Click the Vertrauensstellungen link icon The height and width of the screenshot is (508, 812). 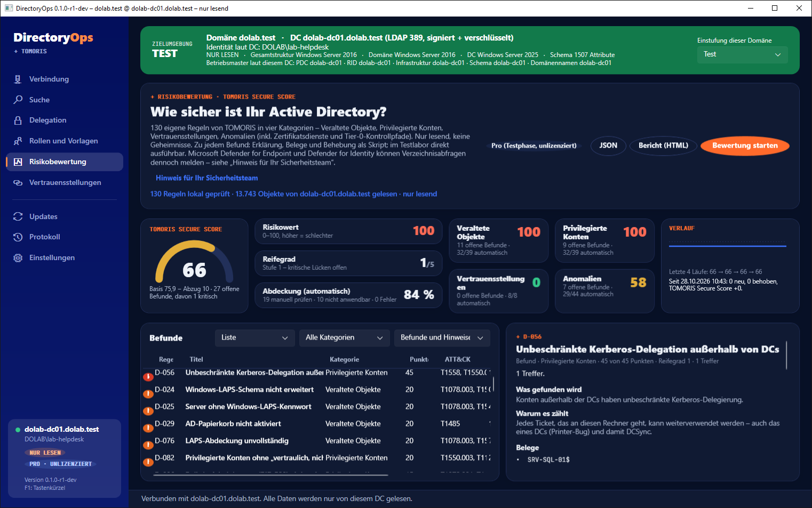(18, 183)
